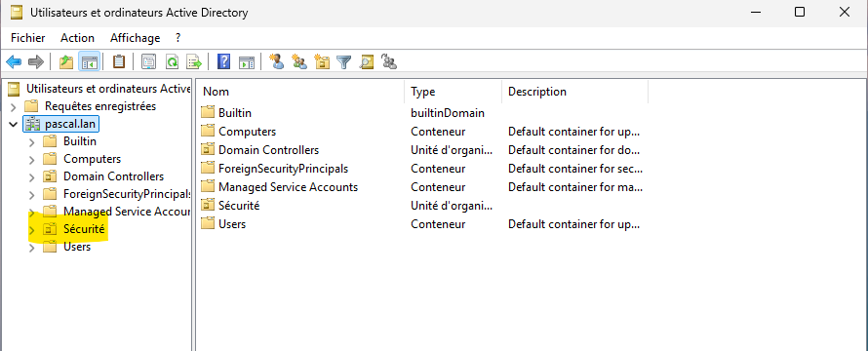Select Requêtes enregistrées in tree

coord(100,106)
